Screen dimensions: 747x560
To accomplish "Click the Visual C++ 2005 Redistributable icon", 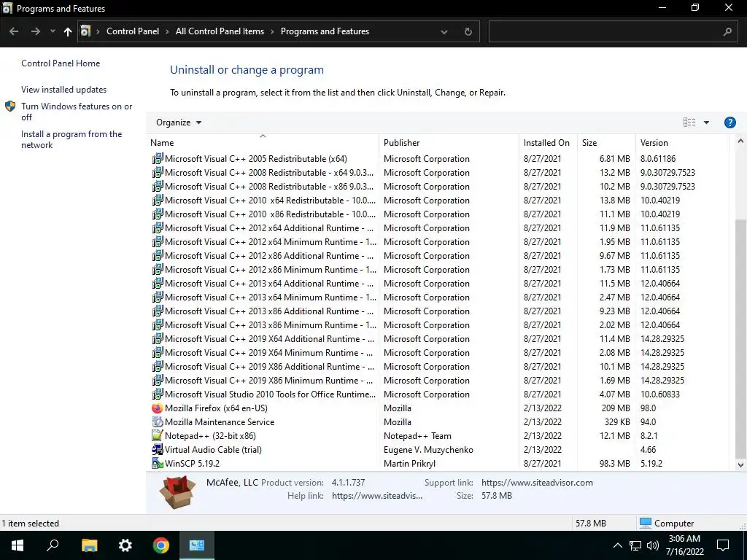I will [158, 158].
